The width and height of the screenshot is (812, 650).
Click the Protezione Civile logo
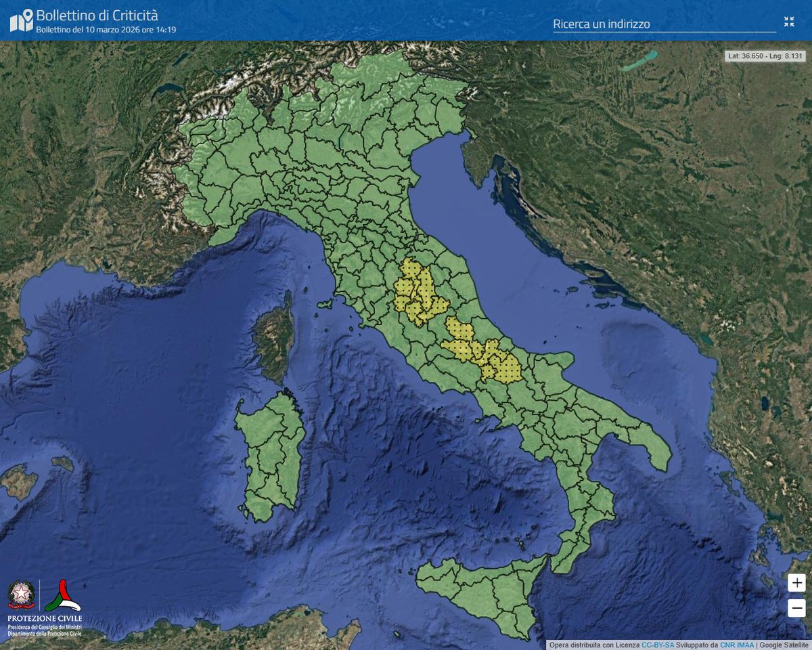[63, 595]
